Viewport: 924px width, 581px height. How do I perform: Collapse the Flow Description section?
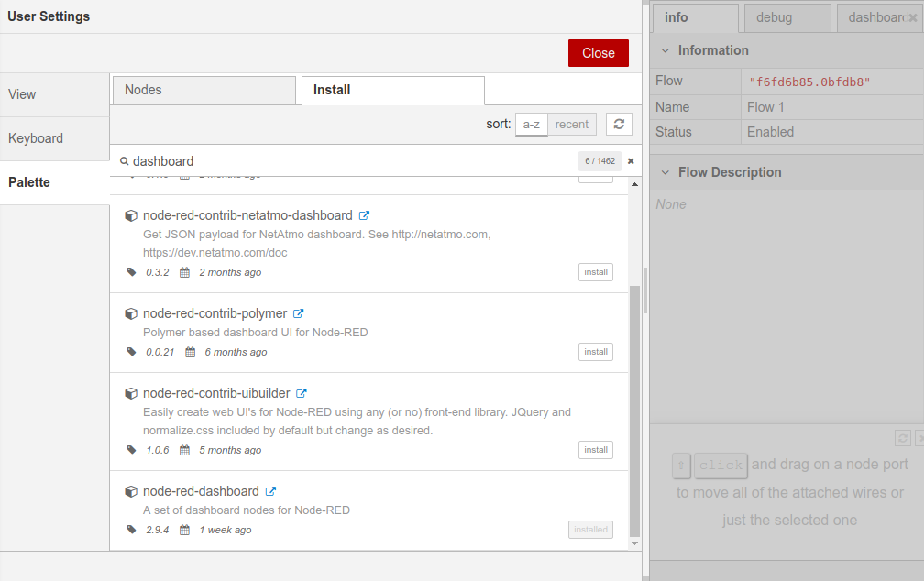[665, 172]
